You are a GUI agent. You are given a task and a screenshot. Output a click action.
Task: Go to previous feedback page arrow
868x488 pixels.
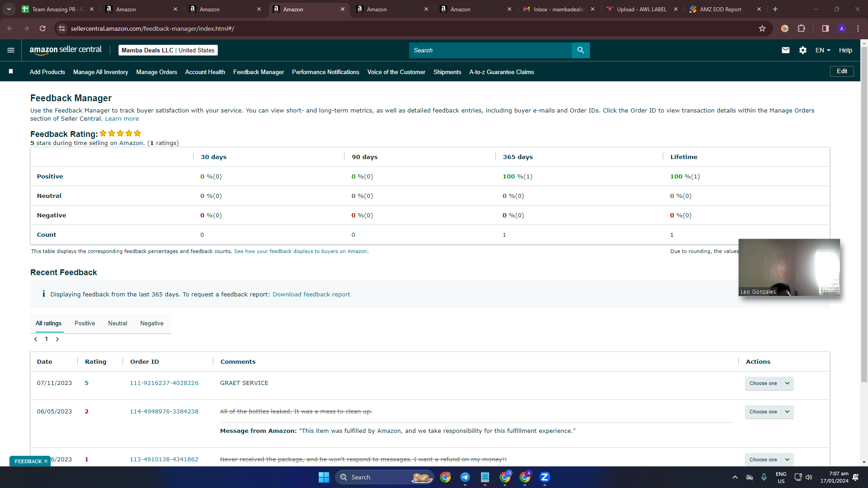coord(36,339)
